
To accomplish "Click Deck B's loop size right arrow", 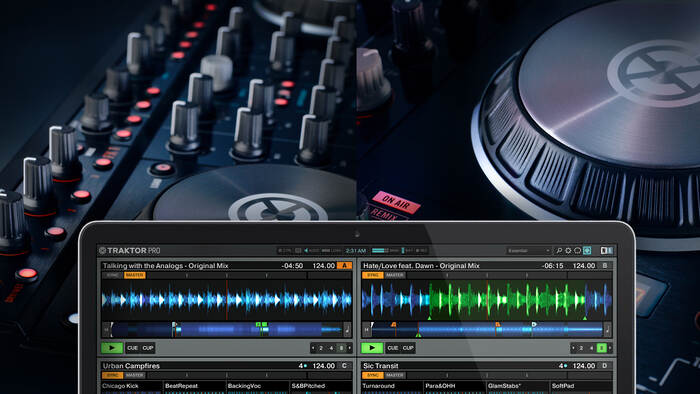I will click(610, 348).
